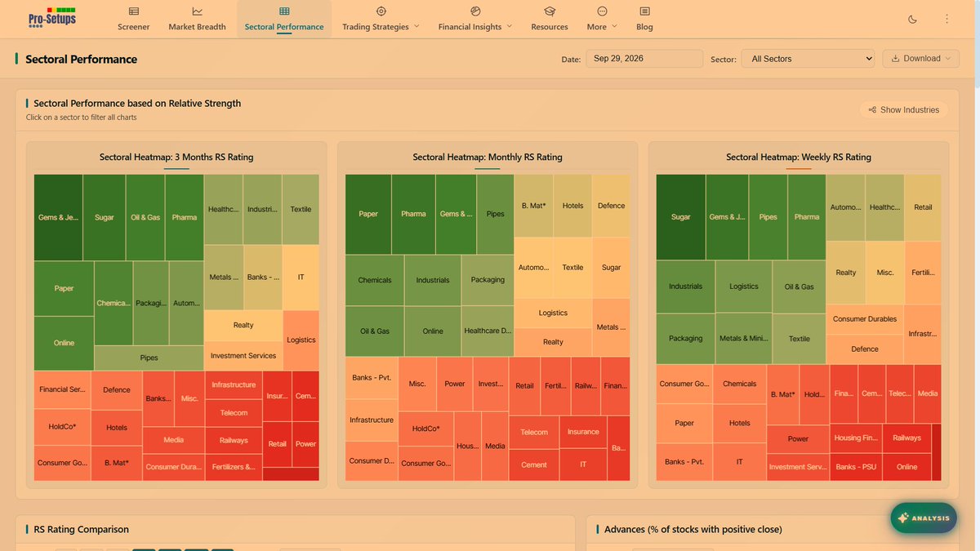Screen dimensions: 980x551
Task: Click Pipes tile in 3 Months heatmap
Action: point(149,358)
